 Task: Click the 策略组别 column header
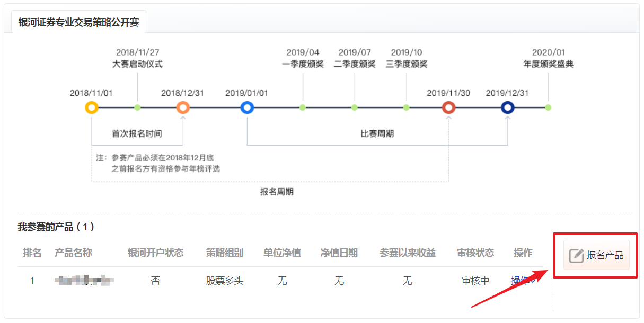225,253
